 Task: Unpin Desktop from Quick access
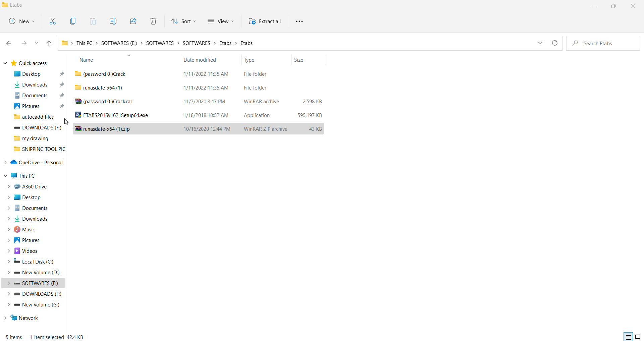click(x=62, y=74)
